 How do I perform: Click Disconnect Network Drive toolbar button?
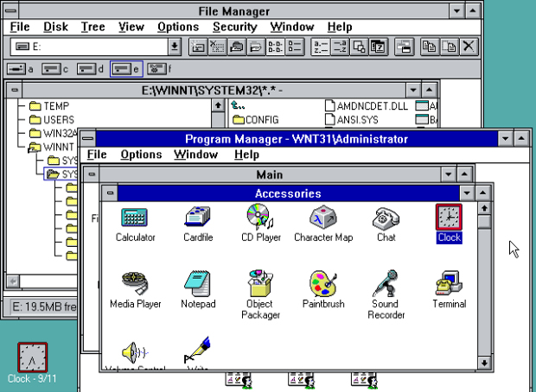(x=217, y=47)
